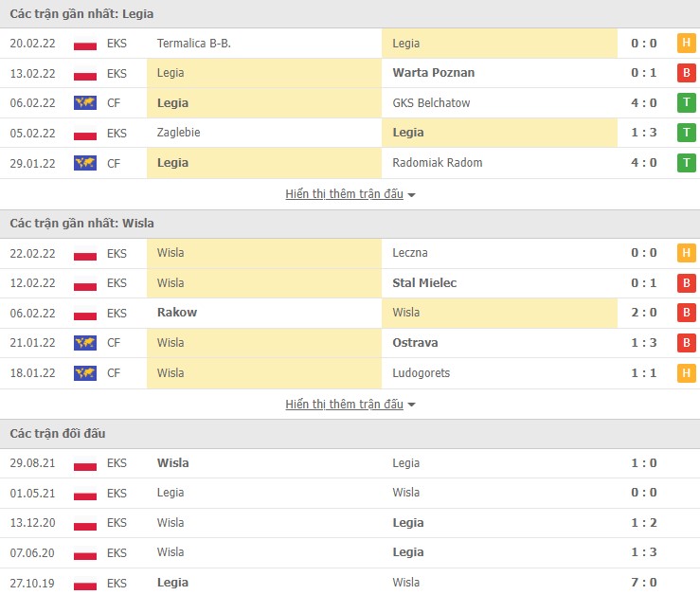The image size is (700, 595).
Task: Click green T badge on Radomiak Radom row
Action: point(685,163)
